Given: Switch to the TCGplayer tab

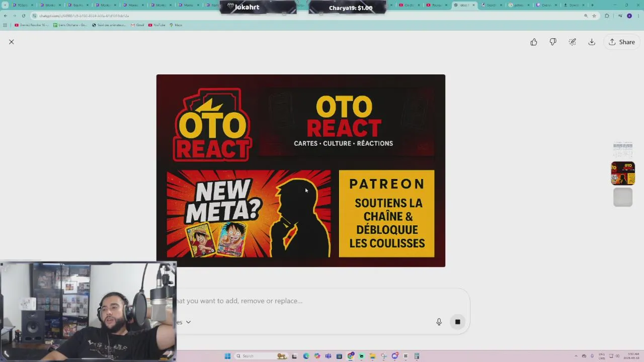Looking at the screenshot, I should [x=23, y=5].
